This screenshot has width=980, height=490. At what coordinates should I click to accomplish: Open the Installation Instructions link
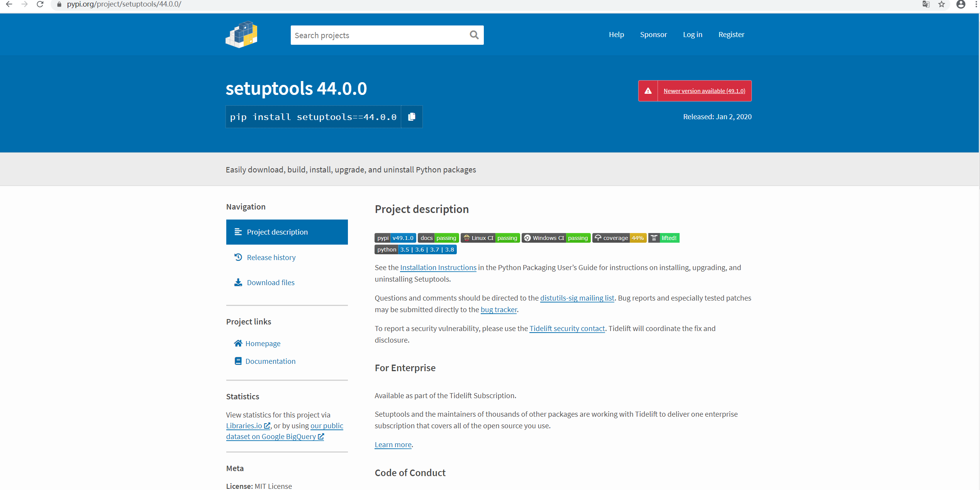click(x=438, y=267)
